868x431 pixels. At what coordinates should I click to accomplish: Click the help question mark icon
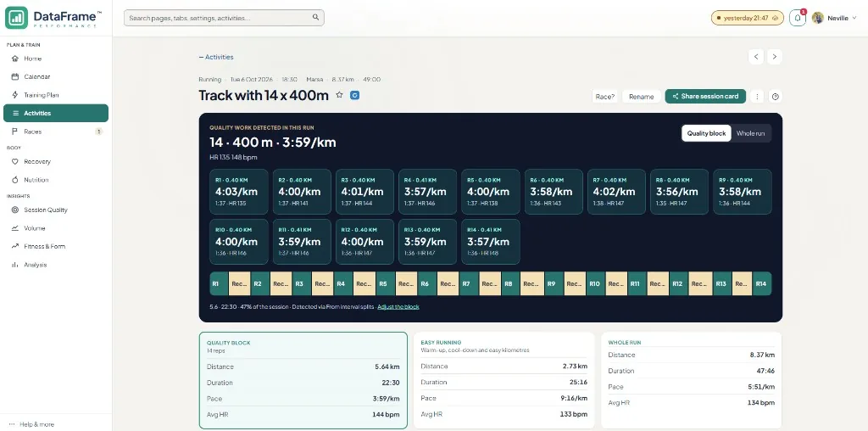pyautogui.click(x=775, y=97)
